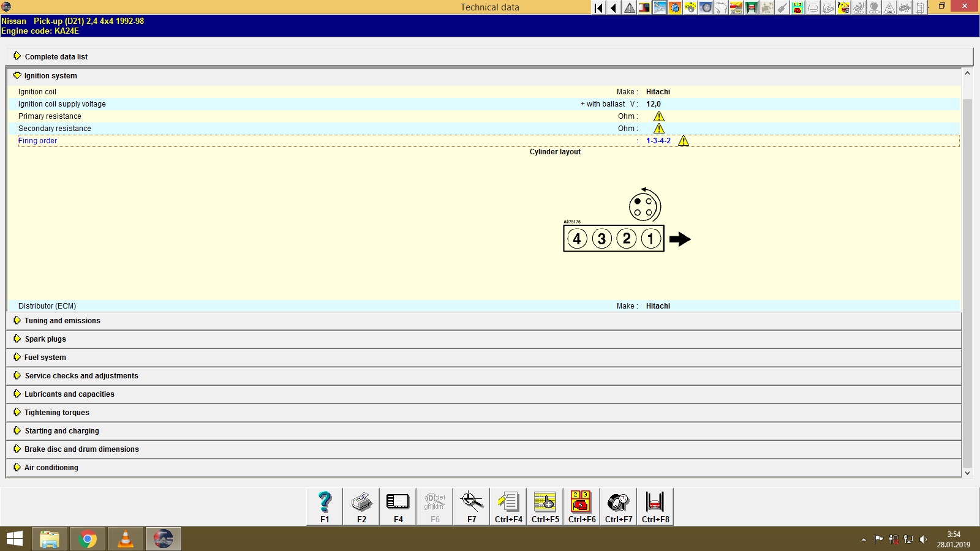The height and width of the screenshot is (551, 980).
Task: Open engine management data via Ctrl+F6 icon
Action: 581,502
